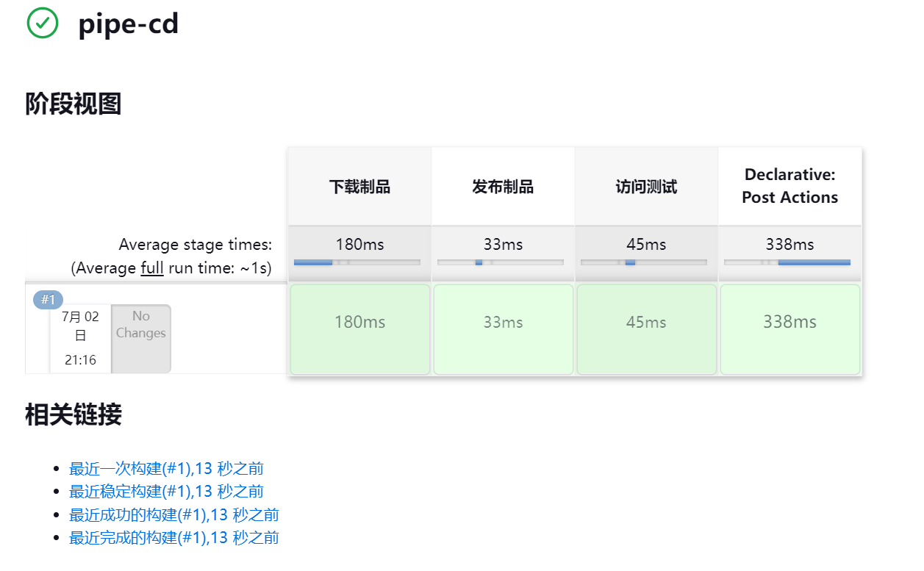Select the Declarative: Post Actions header
Image resolution: width=924 pixels, height=571 pixels.
tap(790, 187)
